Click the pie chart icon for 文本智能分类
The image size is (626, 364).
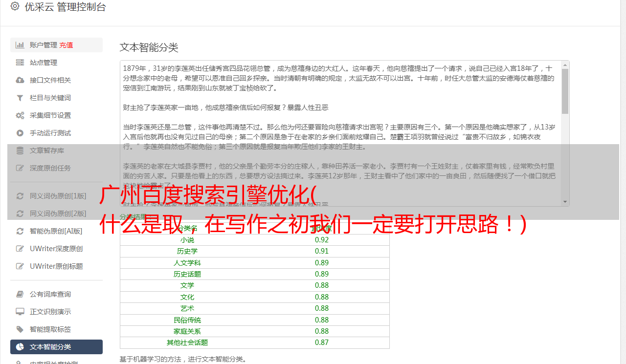20,347
